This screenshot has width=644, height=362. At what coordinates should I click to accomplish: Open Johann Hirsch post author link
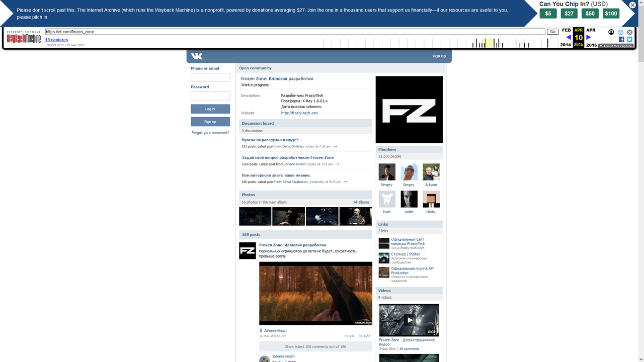[x=276, y=330]
